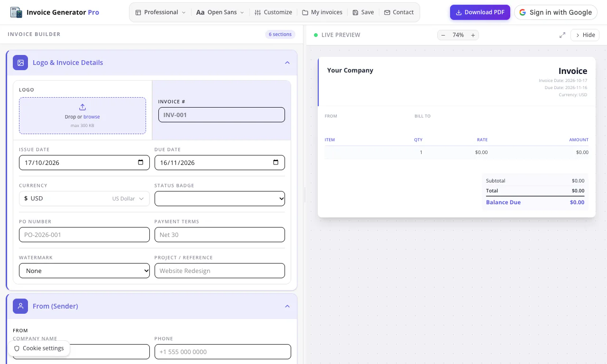Image resolution: width=607 pixels, height=364 pixels.
Task: Open the Due Date calendar picker icon
Action: (x=276, y=163)
